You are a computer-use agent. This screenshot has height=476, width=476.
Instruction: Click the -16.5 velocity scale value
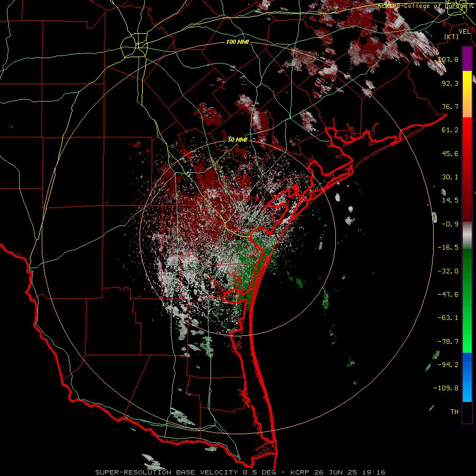pyautogui.click(x=448, y=248)
